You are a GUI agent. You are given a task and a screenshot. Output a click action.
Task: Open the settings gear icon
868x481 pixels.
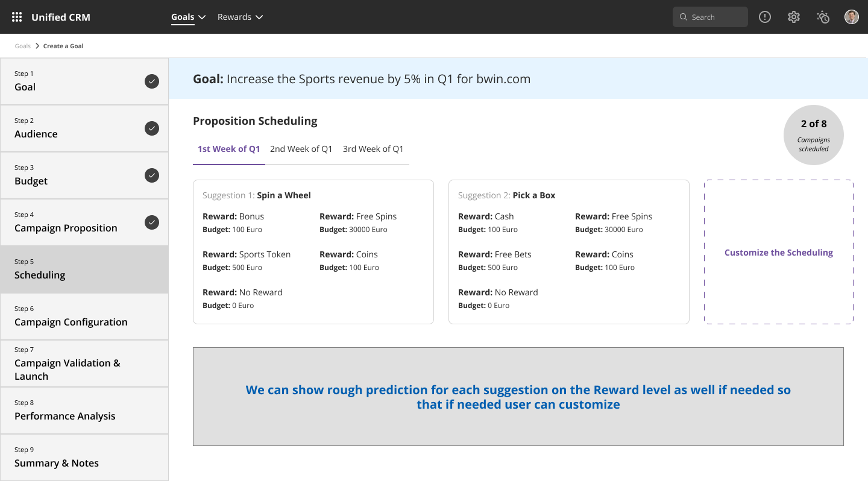pos(794,17)
